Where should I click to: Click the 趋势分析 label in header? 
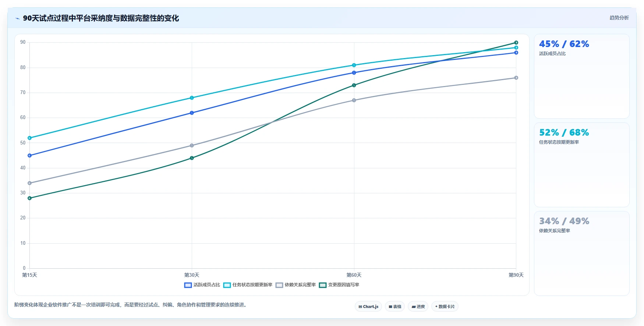(619, 18)
